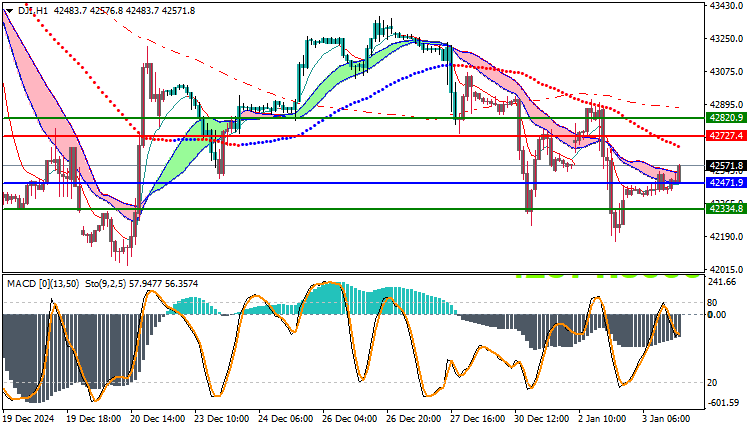Viewport: 750px width, 430px height.
Task: Click the 43075.0 price axis label
Action: pos(727,72)
